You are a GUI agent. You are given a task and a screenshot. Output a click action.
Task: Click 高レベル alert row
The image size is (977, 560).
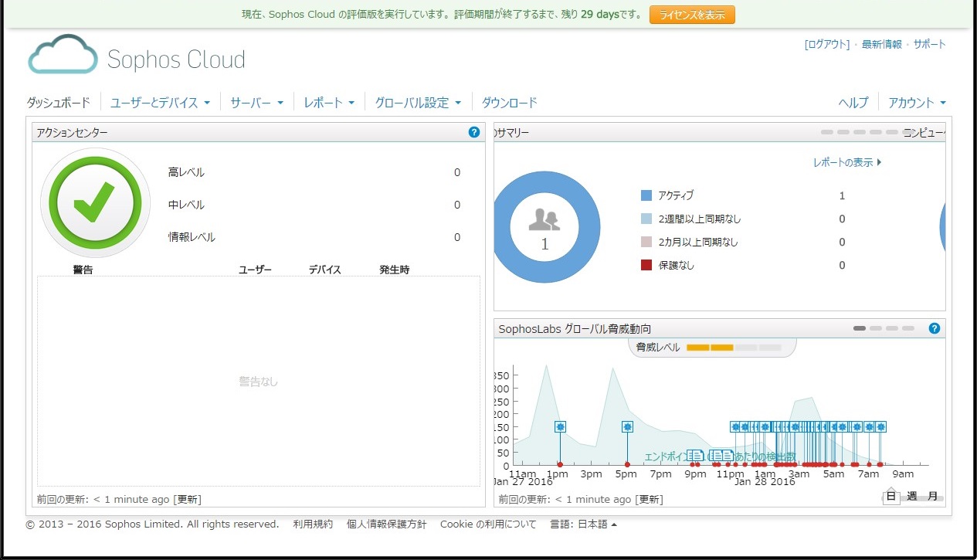pyautogui.click(x=314, y=172)
